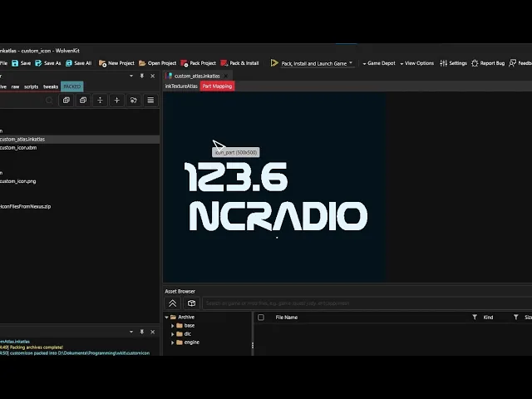Click the Asset Browser double-chevron up icon
This screenshot has width=532, height=399.
click(172, 303)
